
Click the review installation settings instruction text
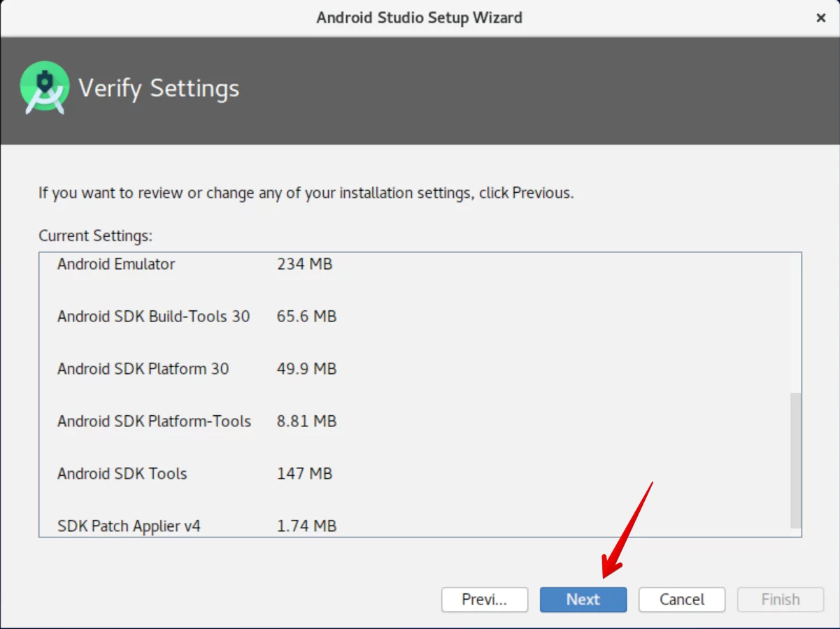pos(306,193)
